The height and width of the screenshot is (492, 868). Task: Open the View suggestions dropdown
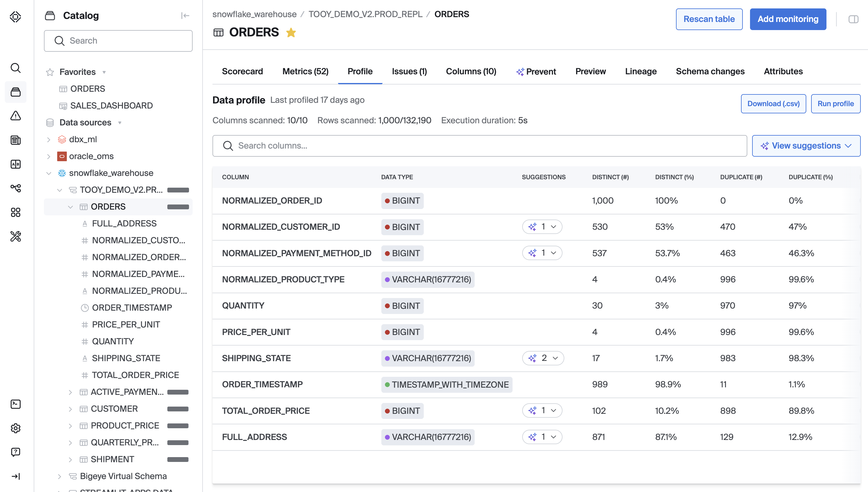(806, 146)
